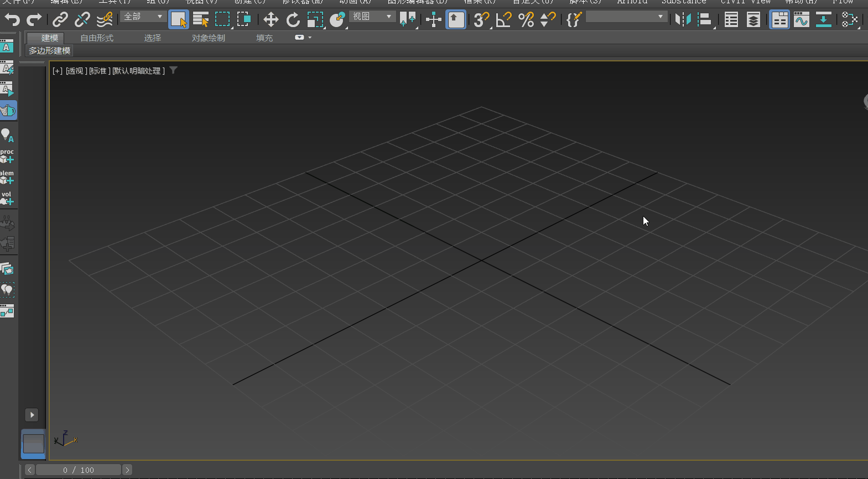Toggle the Ribbon display button

(779, 20)
